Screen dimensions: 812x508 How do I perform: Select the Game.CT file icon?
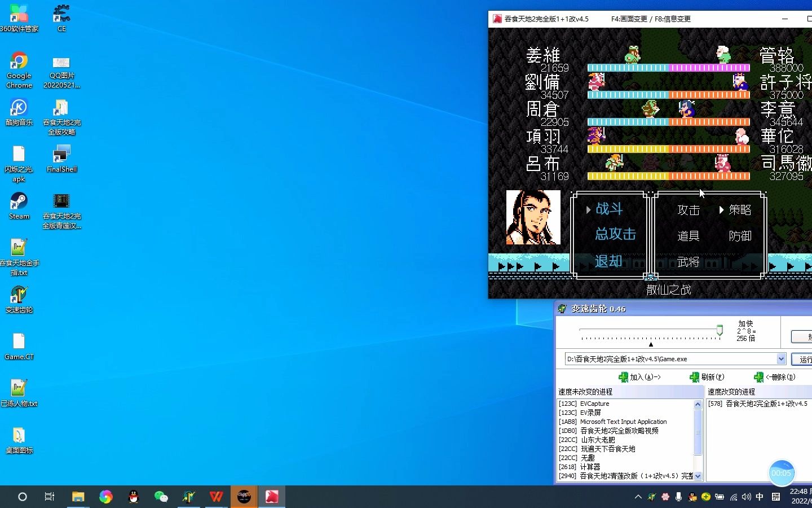tap(19, 346)
